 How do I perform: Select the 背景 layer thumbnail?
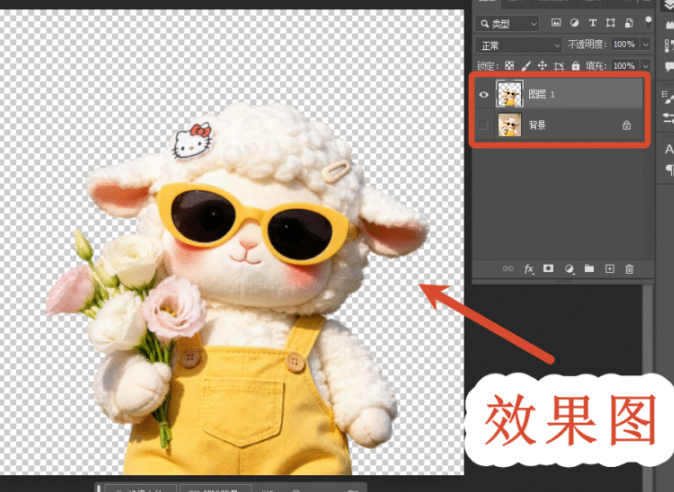click(510, 125)
